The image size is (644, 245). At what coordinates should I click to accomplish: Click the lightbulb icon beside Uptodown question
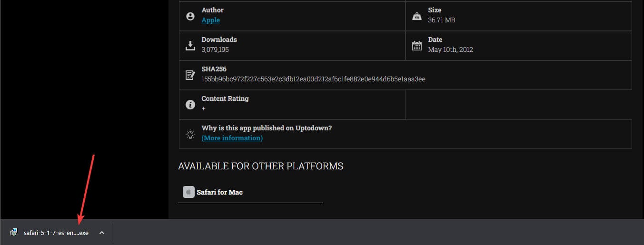click(190, 134)
